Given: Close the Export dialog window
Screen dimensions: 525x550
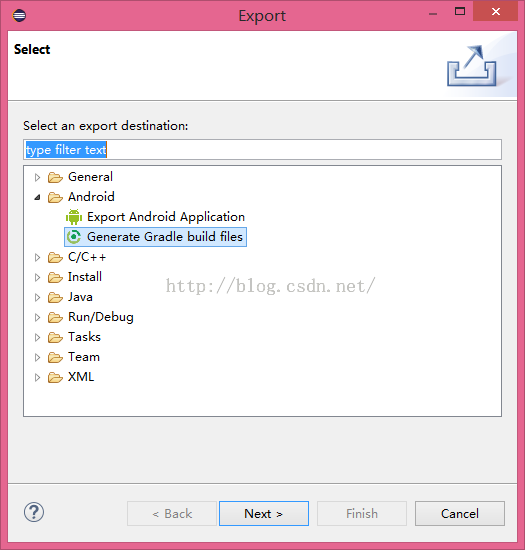Looking at the screenshot, I should tap(496, 12).
